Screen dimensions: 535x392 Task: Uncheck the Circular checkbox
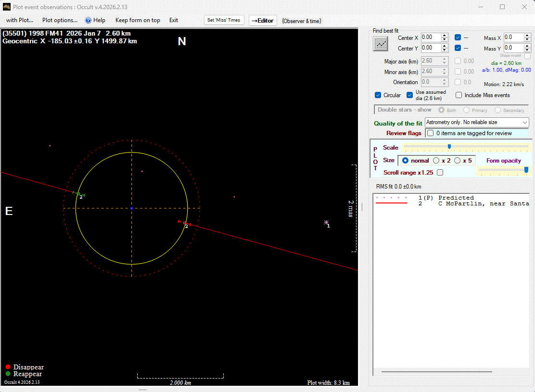(378, 95)
